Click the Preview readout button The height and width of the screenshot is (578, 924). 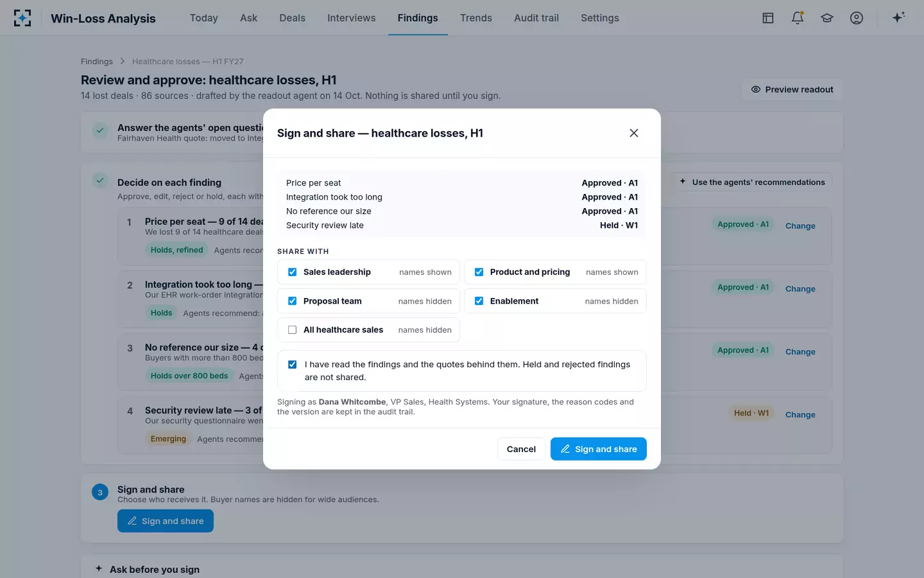(x=792, y=89)
